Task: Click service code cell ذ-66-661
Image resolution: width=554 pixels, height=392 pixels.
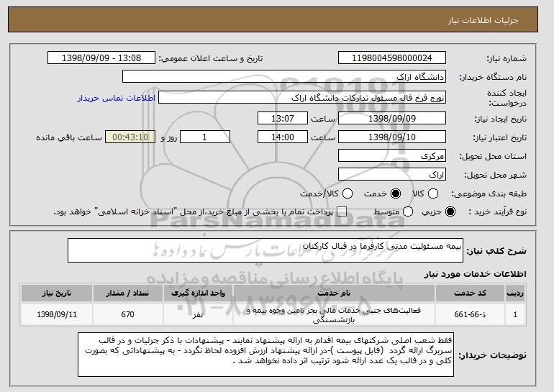Action: (470, 314)
